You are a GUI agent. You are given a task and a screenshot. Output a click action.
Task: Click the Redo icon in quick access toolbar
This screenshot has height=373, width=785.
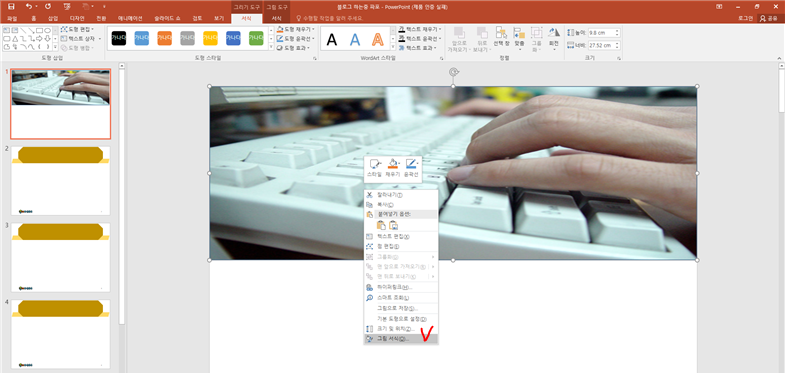point(48,7)
